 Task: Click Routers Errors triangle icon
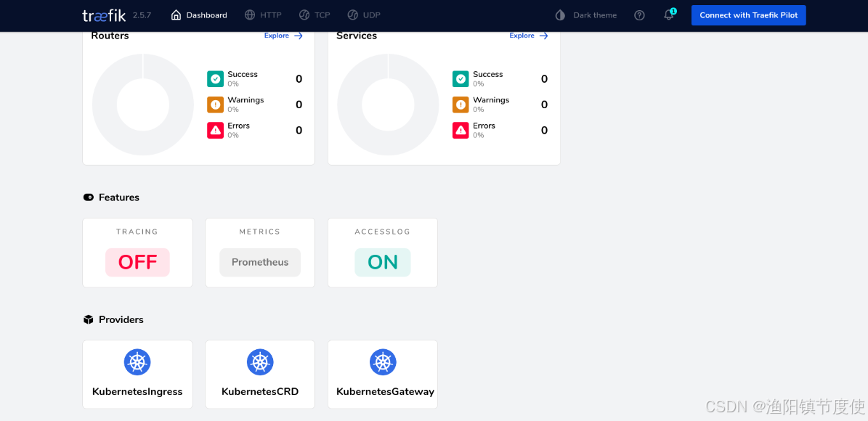click(215, 130)
